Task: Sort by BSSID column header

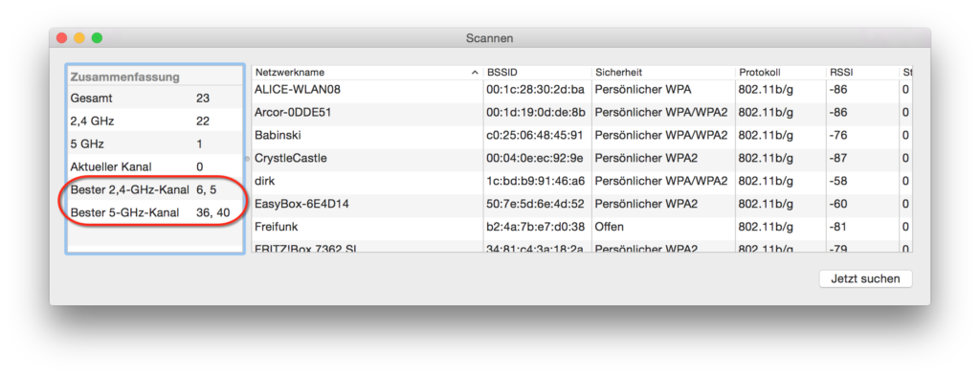Action: pos(537,73)
